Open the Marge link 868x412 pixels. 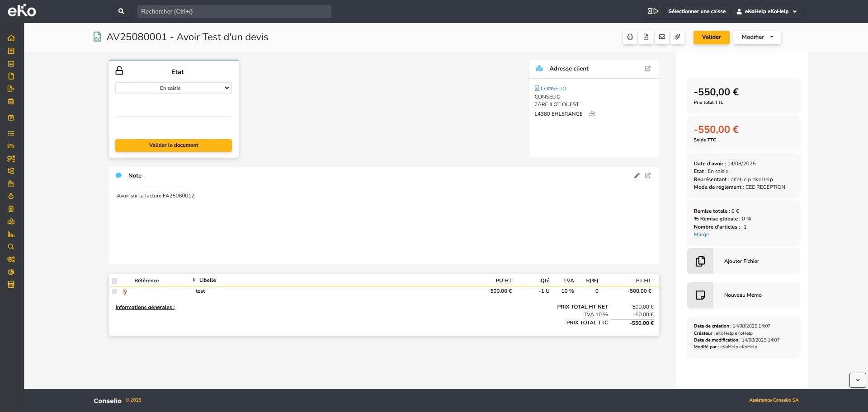tap(701, 235)
